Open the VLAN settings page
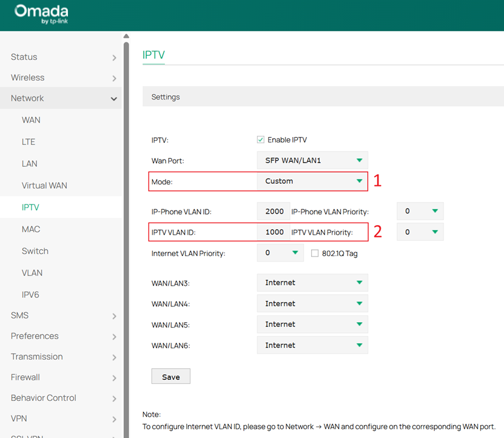The height and width of the screenshot is (438, 504). pyautogui.click(x=32, y=272)
